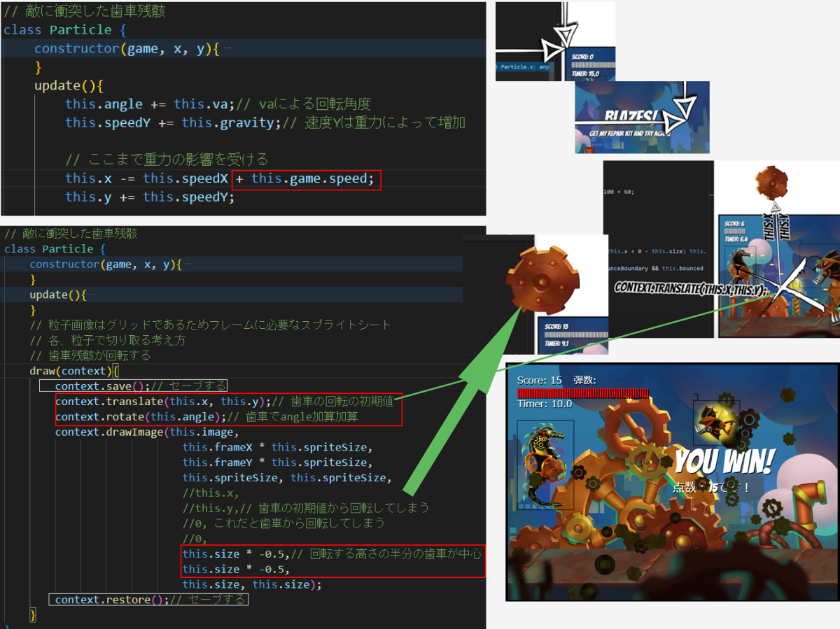Click commented line '//0, これだと歯車から回転'
This screenshot has height=629, width=840.
[283, 523]
